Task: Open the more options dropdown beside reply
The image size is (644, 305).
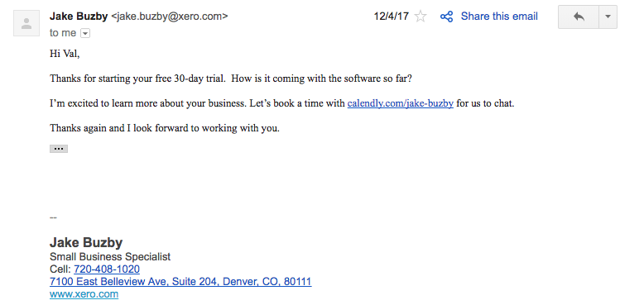Action: [x=608, y=17]
